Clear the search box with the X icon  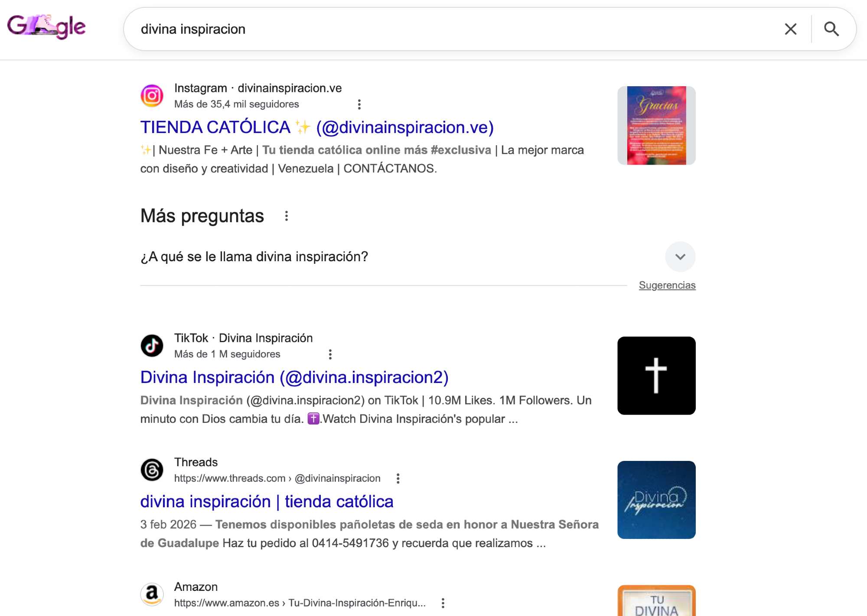coord(791,29)
